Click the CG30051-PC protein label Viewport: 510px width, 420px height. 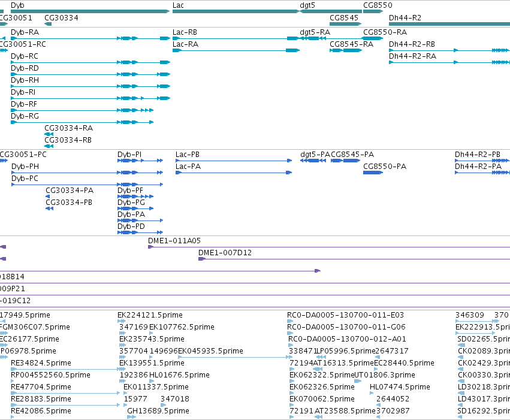(x=23, y=155)
